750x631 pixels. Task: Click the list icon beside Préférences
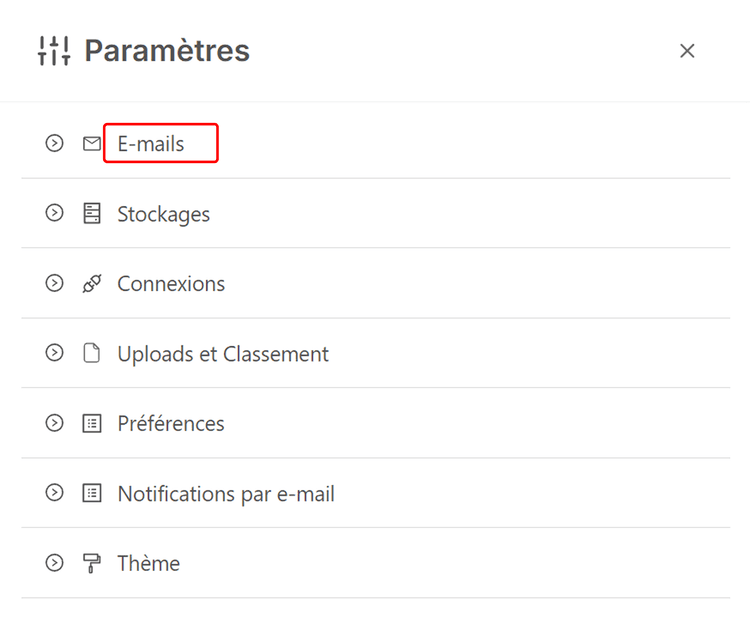pyautogui.click(x=92, y=424)
